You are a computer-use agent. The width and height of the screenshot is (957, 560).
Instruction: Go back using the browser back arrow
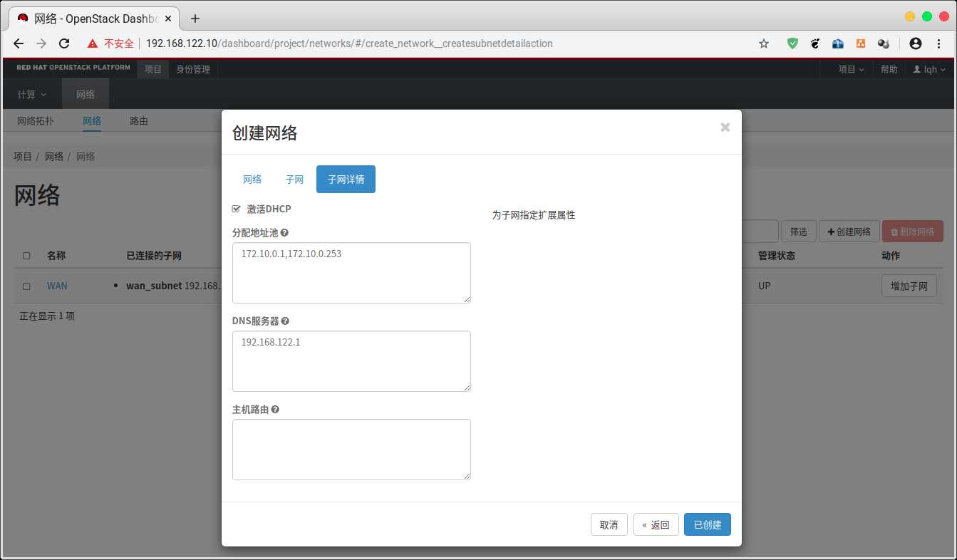coord(19,43)
